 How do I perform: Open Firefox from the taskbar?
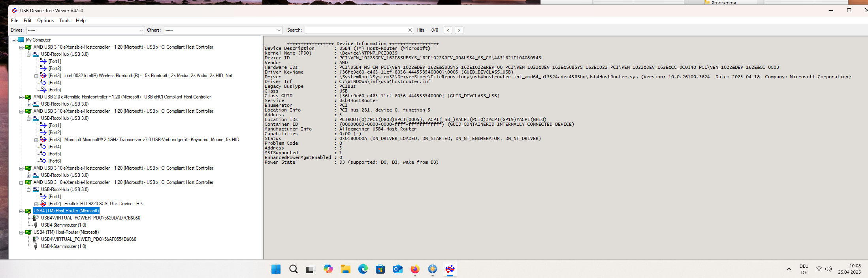415,269
